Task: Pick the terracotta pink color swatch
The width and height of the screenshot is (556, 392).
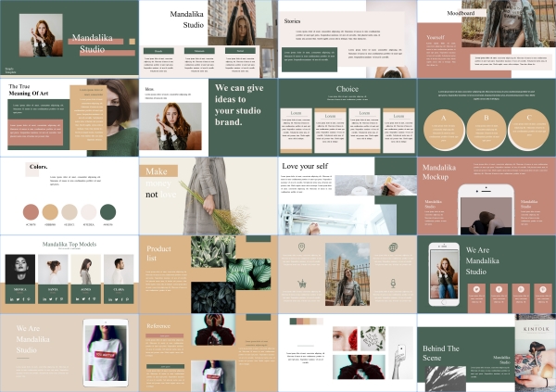Action: [x=31, y=211]
